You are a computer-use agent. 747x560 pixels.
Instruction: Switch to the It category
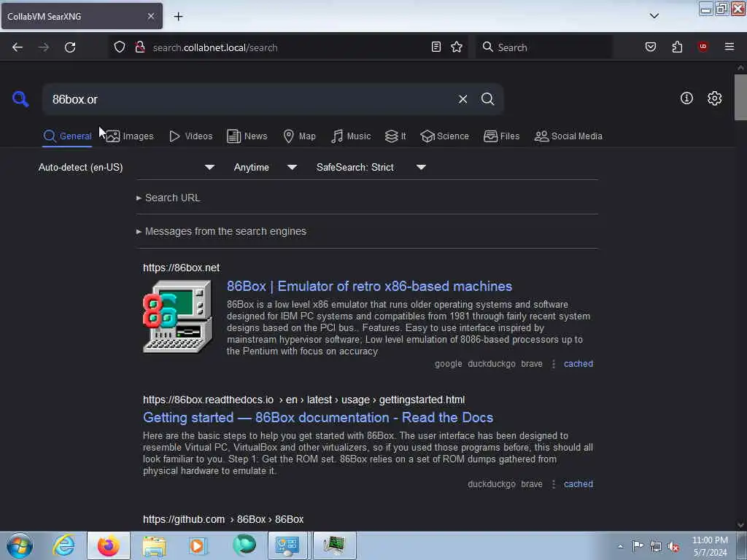pyautogui.click(x=395, y=136)
